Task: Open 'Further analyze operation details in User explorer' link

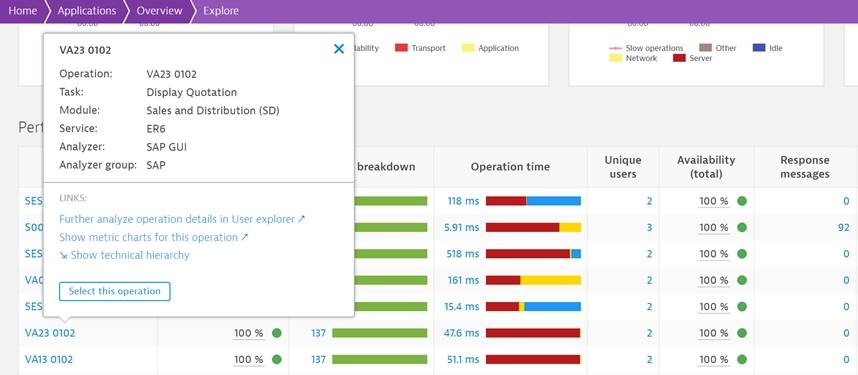Action: 182,219
